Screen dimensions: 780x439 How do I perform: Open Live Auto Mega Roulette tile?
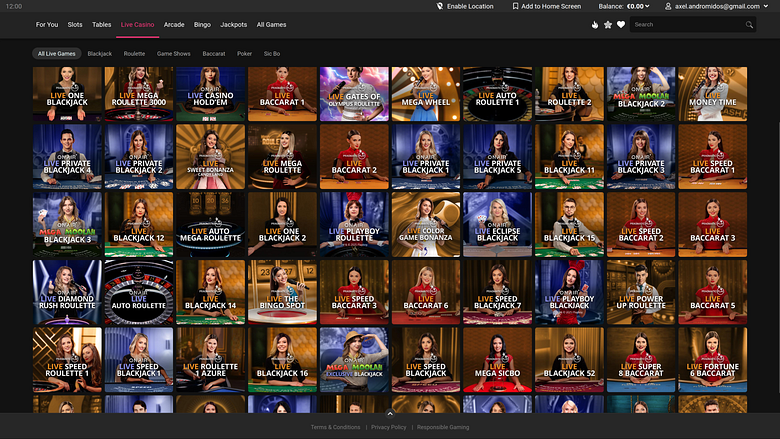210,225
